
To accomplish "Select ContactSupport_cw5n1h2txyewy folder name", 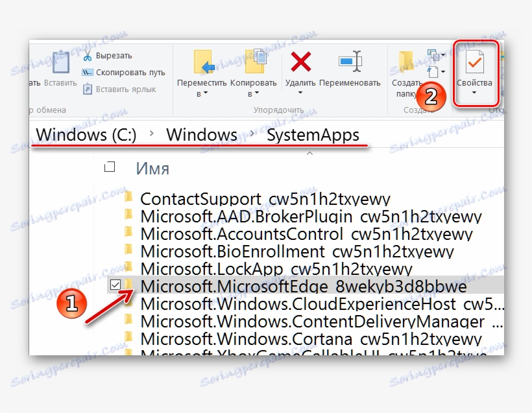I will point(265,198).
